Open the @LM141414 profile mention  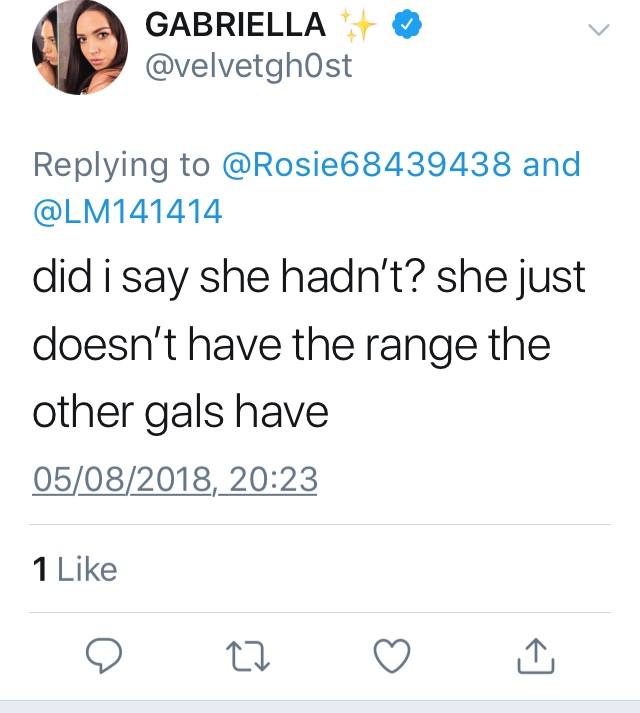click(127, 211)
